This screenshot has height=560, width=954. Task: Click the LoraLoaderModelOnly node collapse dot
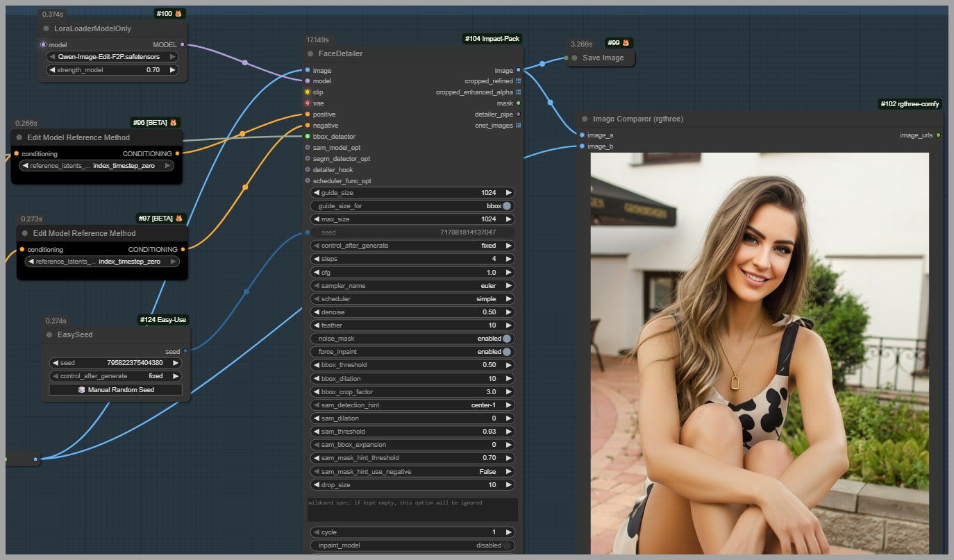[x=46, y=28]
